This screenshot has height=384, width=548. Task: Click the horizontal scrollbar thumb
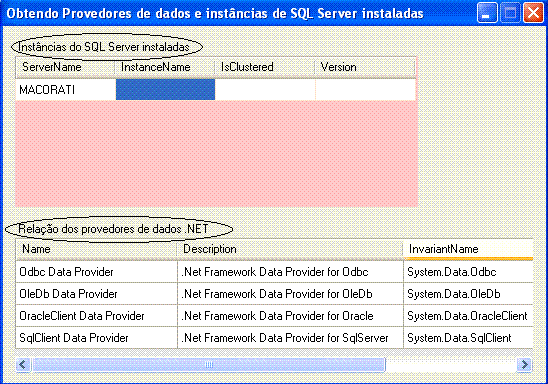tap(209, 365)
